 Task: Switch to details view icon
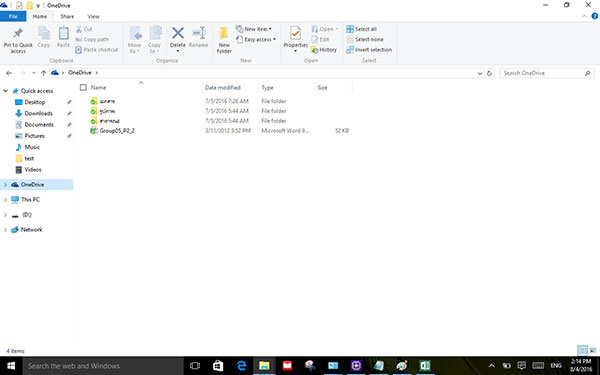point(582,350)
